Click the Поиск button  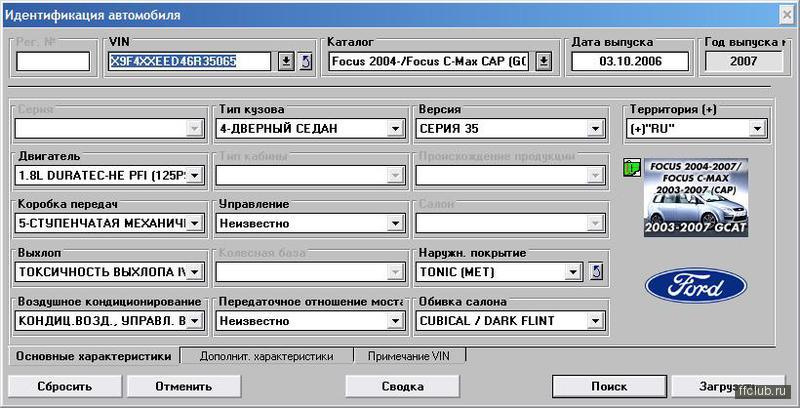pos(609,386)
